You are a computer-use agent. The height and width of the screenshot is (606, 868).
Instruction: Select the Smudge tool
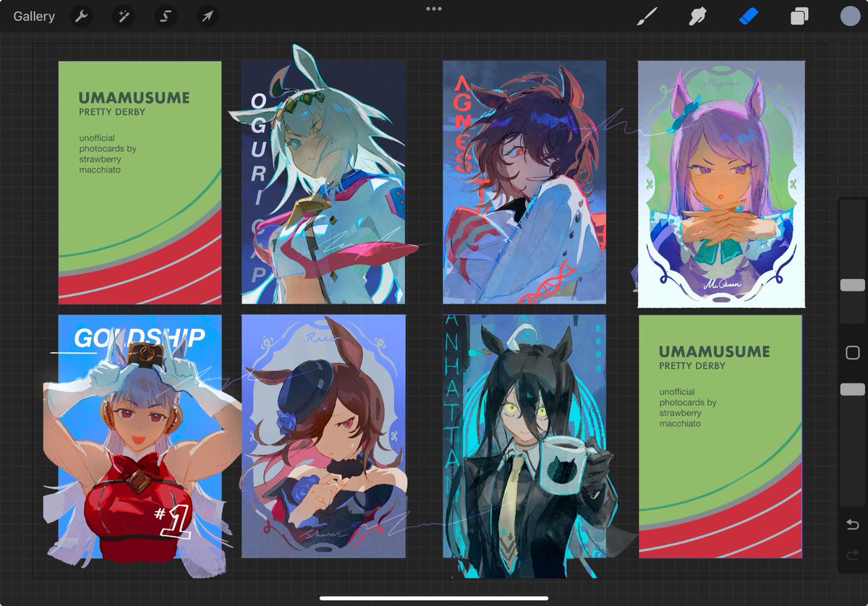tap(698, 16)
